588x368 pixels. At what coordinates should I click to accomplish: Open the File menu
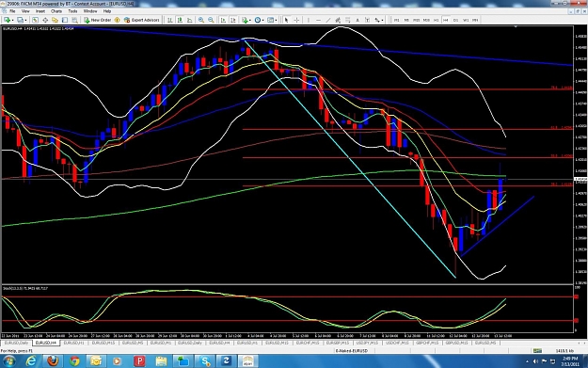[x=12, y=11]
